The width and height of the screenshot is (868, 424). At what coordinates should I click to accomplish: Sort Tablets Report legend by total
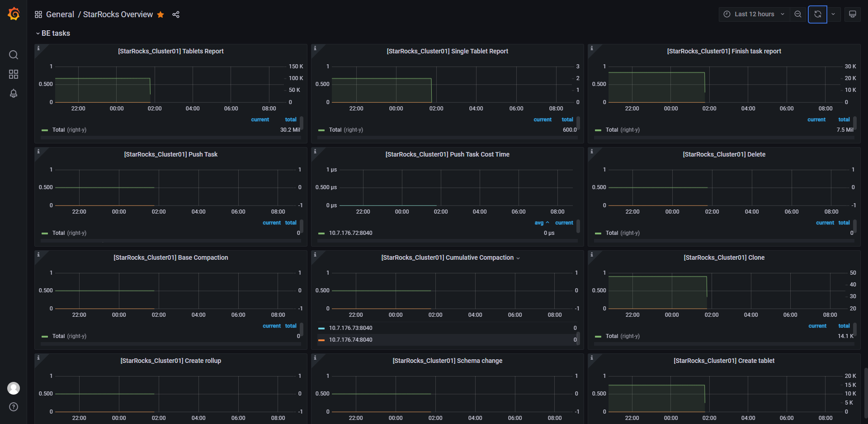(291, 119)
